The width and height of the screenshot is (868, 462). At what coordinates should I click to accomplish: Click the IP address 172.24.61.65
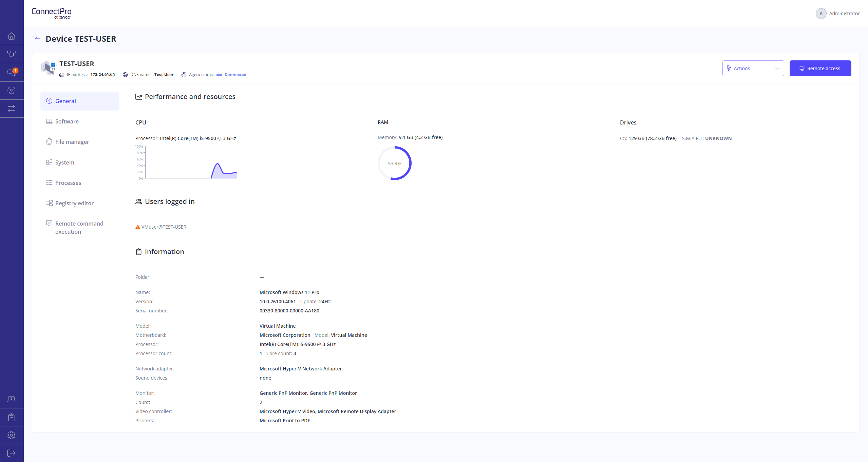(102, 75)
